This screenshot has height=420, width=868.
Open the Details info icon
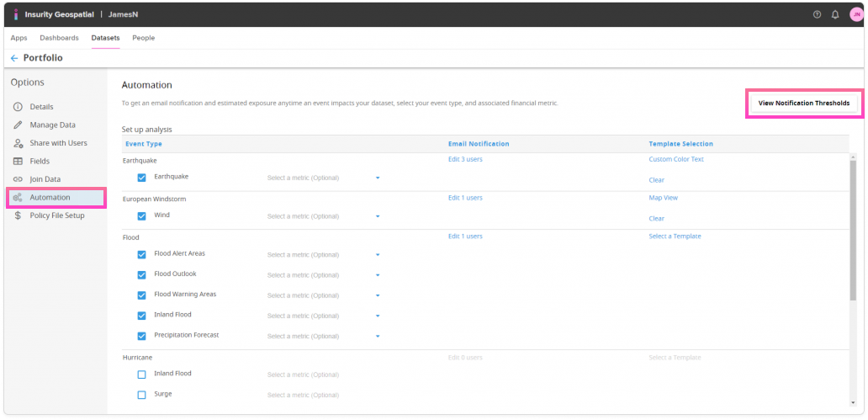(18, 107)
